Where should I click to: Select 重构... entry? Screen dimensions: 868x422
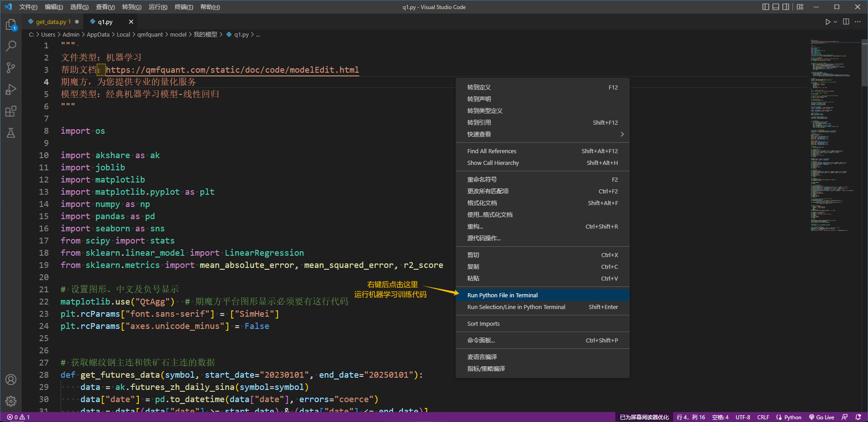542,226
